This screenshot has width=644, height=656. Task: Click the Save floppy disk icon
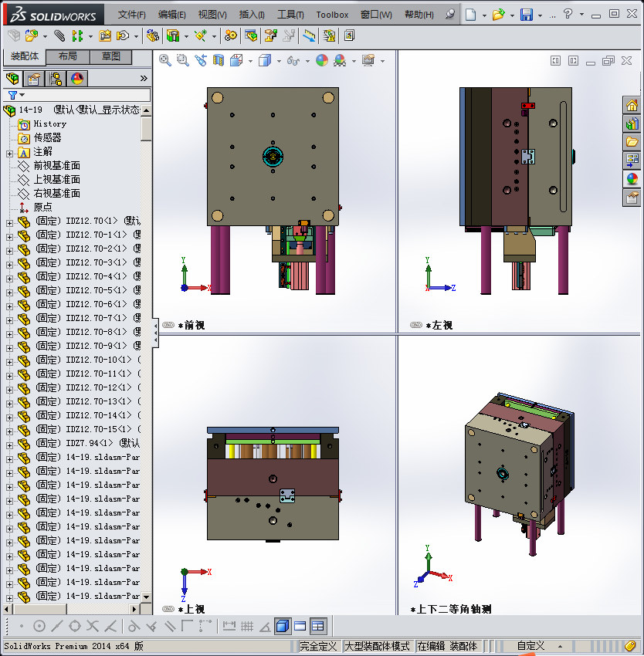(x=527, y=15)
